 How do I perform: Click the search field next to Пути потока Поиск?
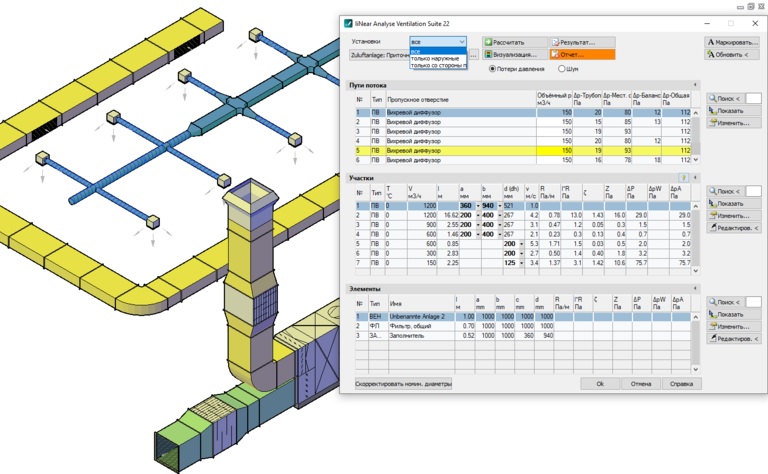(753, 98)
